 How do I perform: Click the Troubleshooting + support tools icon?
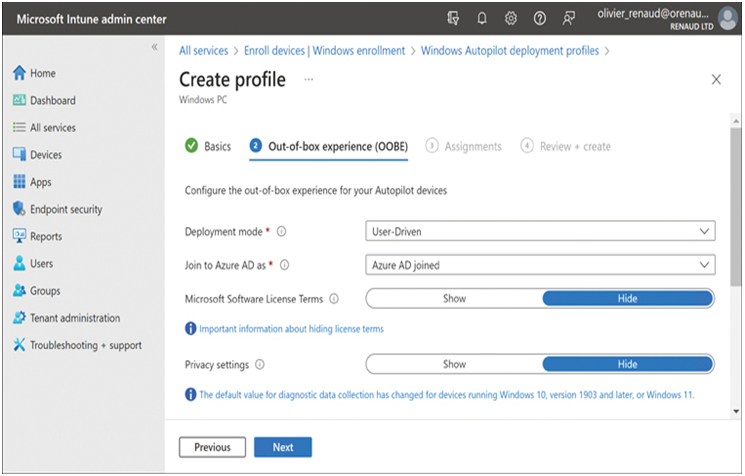(19, 345)
